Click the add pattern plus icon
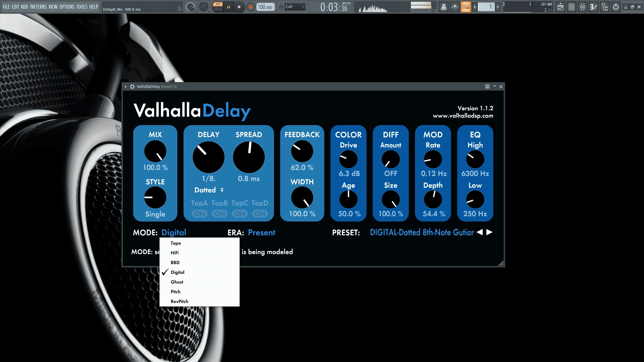This screenshot has width=644, height=362. click(498, 7)
